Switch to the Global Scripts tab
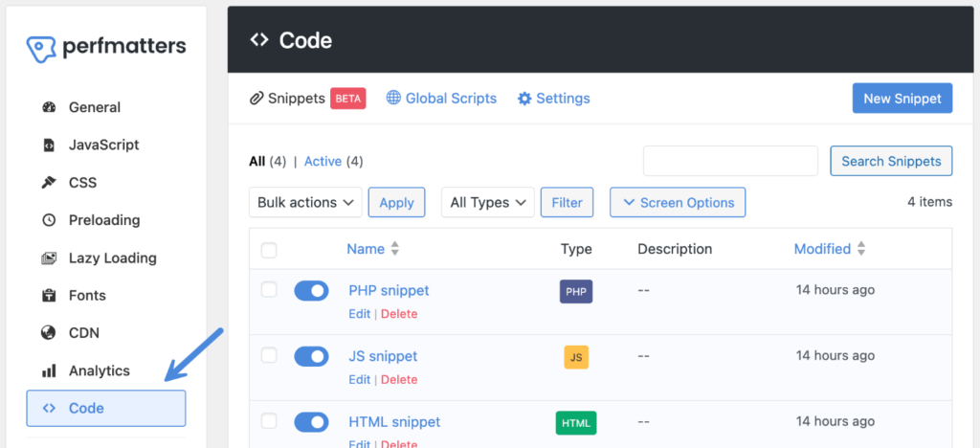Viewport: 980px width, 448px height. (x=441, y=98)
